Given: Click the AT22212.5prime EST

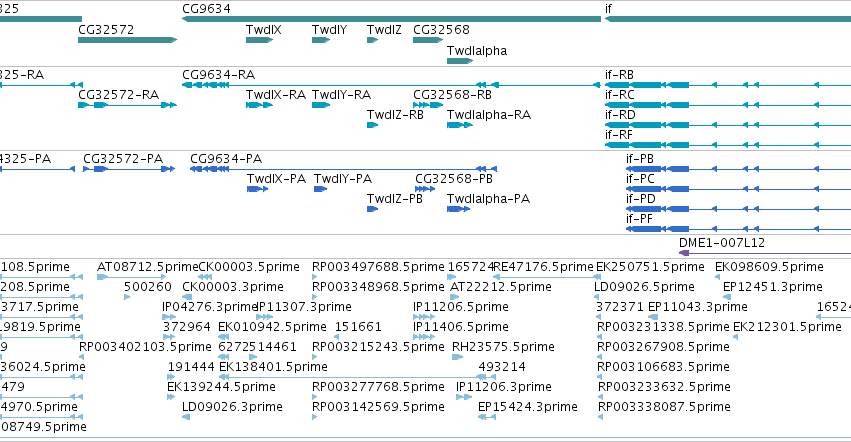Looking at the screenshot, I should click(x=455, y=297).
